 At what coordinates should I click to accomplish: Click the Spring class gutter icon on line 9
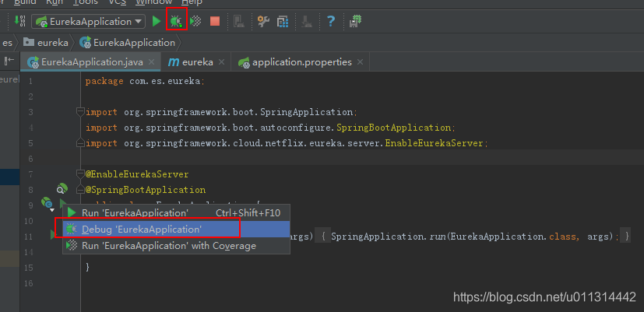47,202
